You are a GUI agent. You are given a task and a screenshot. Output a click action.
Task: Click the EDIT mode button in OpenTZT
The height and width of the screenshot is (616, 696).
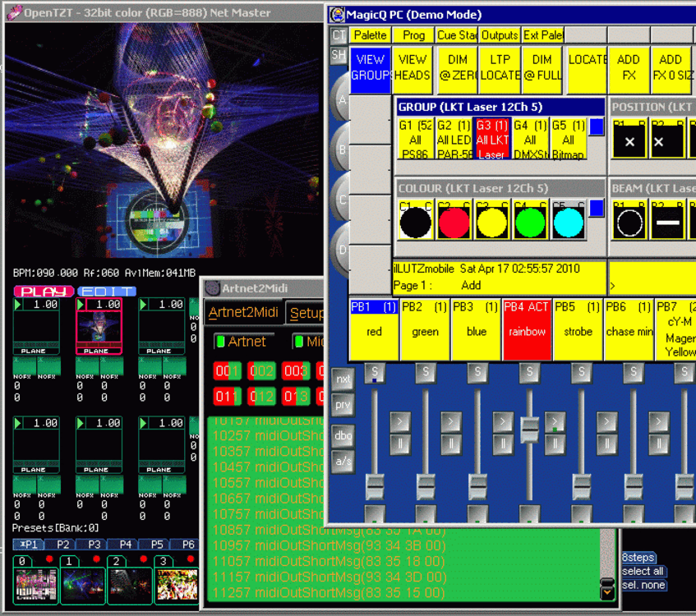point(107,292)
